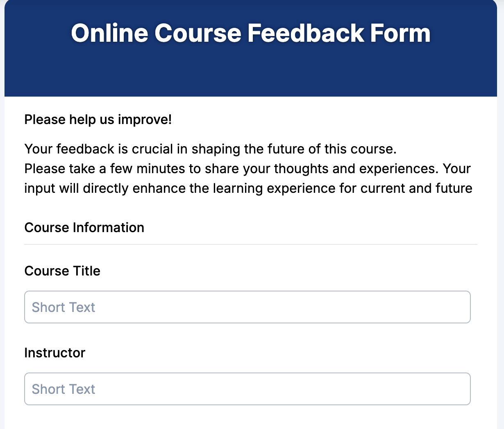Click the feedback introduction paragraph
504x429 pixels.
click(x=246, y=168)
